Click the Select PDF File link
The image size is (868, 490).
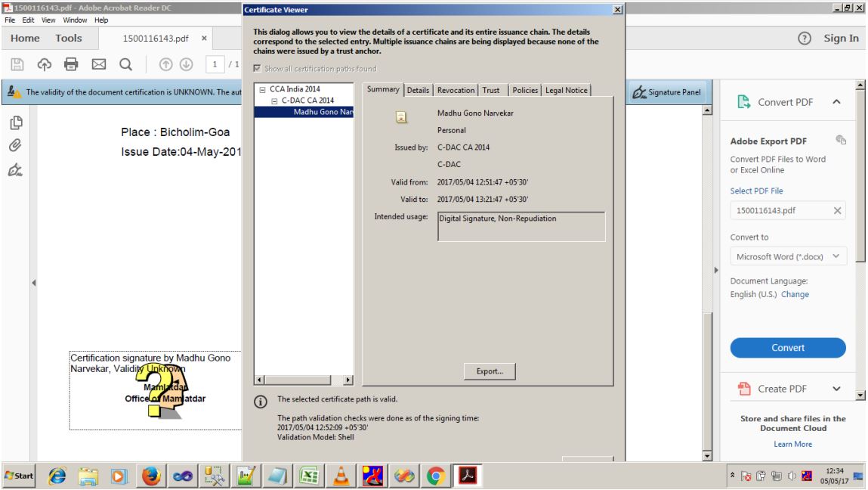[x=756, y=191]
